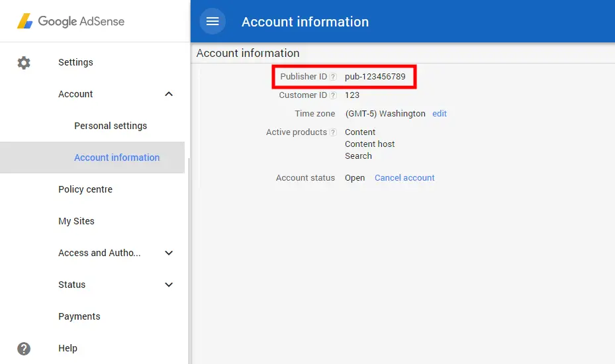
Task: Open the Status menu item
Action: (x=71, y=285)
